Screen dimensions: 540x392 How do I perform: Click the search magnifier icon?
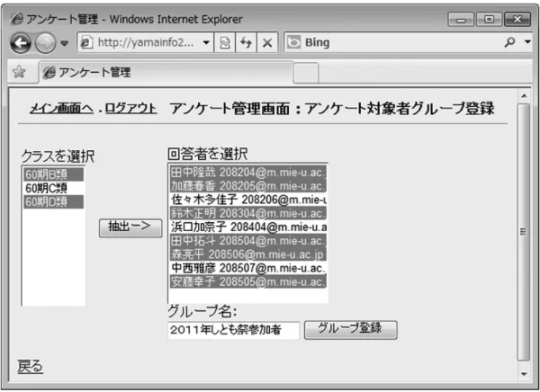pyautogui.click(x=509, y=42)
